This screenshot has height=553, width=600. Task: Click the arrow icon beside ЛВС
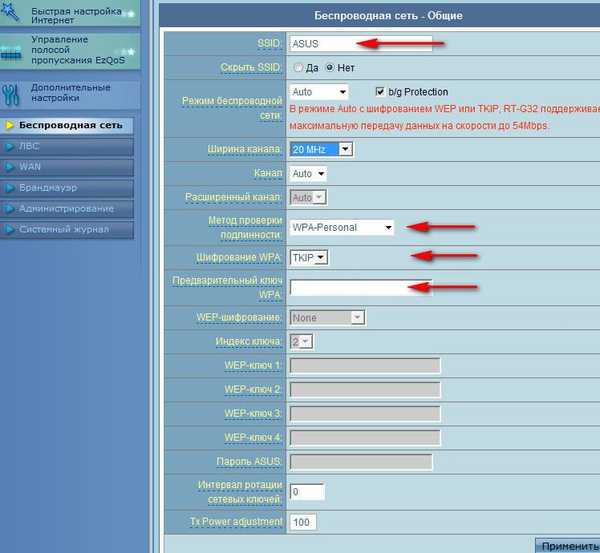pyautogui.click(x=10, y=147)
